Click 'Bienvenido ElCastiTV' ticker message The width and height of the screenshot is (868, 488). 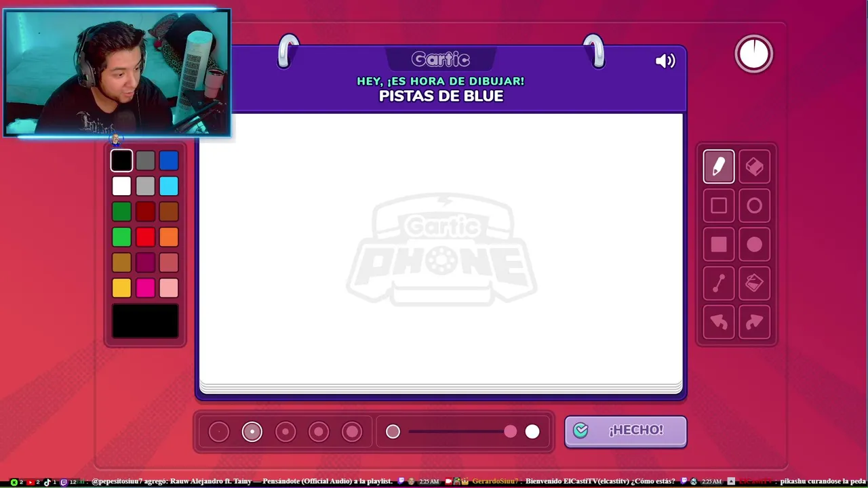click(x=600, y=481)
